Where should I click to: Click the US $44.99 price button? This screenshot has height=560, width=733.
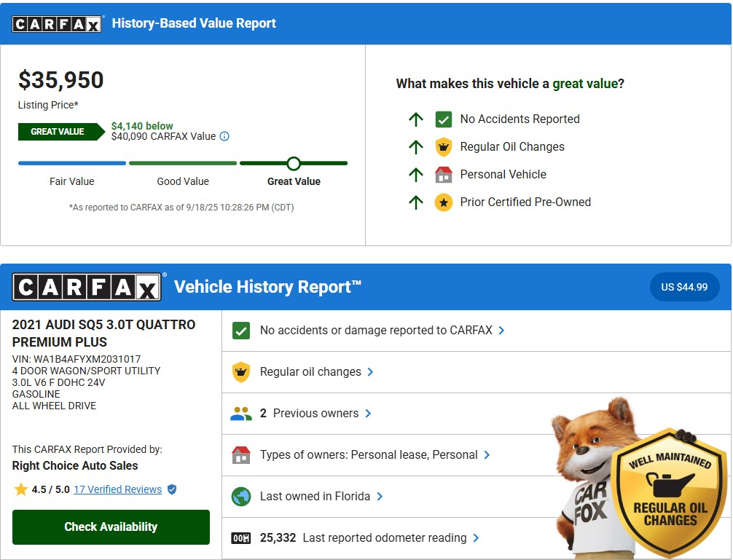684,287
